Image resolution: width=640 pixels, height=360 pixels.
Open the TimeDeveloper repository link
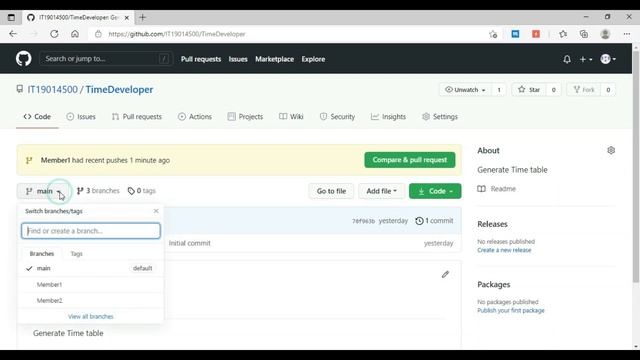(x=119, y=89)
